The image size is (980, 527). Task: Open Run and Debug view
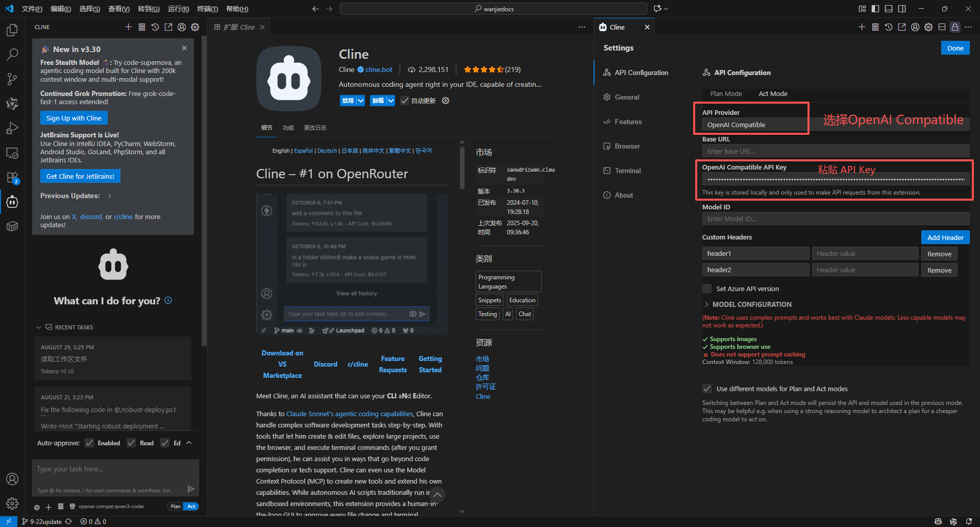point(12,128)
